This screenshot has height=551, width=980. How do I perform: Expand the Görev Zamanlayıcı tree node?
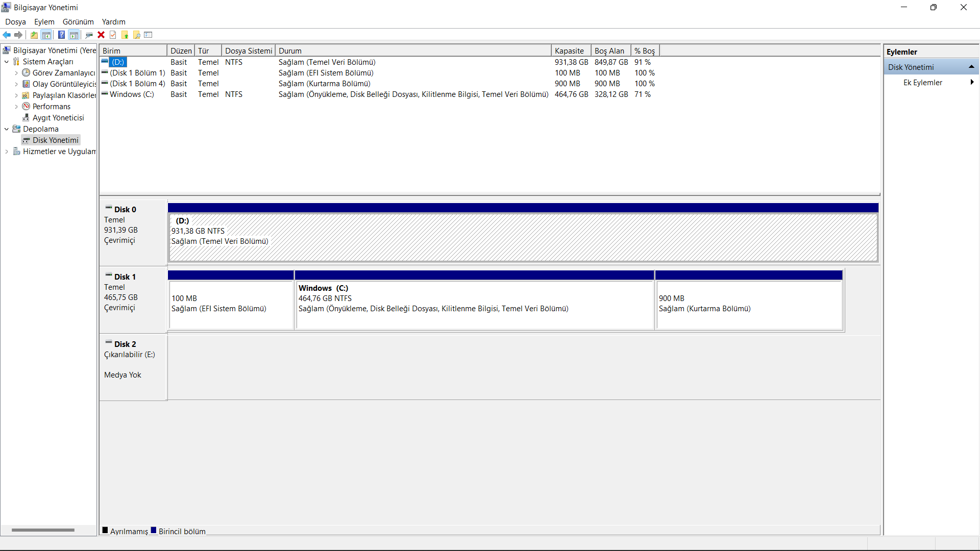pyautogui.click(x=16, y=73)
